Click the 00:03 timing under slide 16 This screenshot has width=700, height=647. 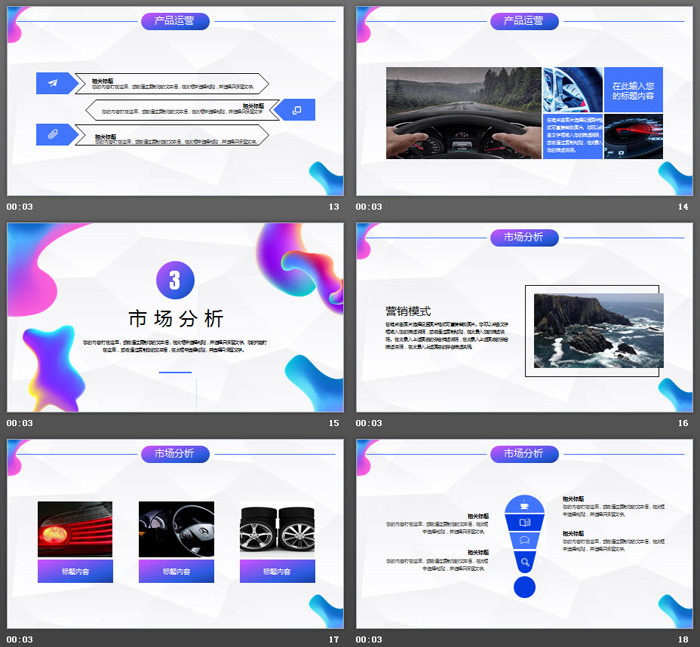coord(369,423)
